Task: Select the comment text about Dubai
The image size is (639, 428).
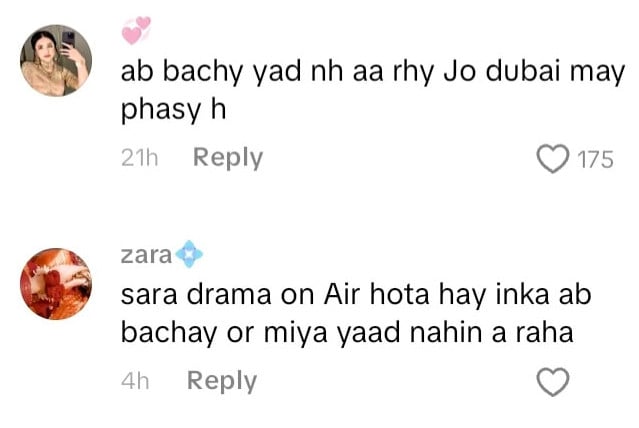Action: coord(372,92)
